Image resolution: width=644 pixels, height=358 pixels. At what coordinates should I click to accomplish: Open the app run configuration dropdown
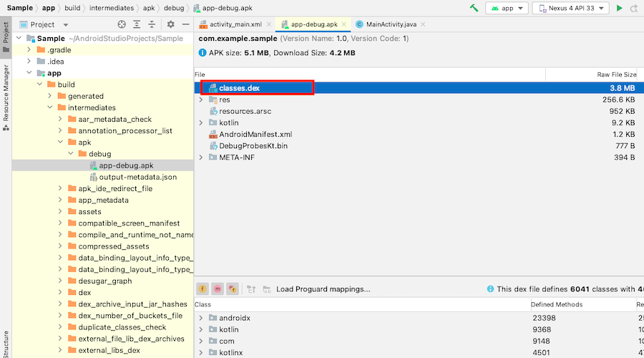click(507, 8)
